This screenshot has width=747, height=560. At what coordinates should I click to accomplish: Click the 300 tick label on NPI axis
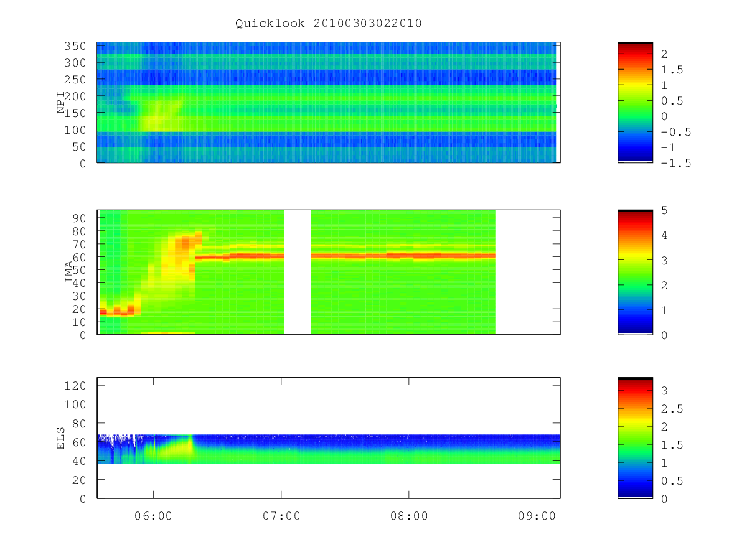click(77, 63)
